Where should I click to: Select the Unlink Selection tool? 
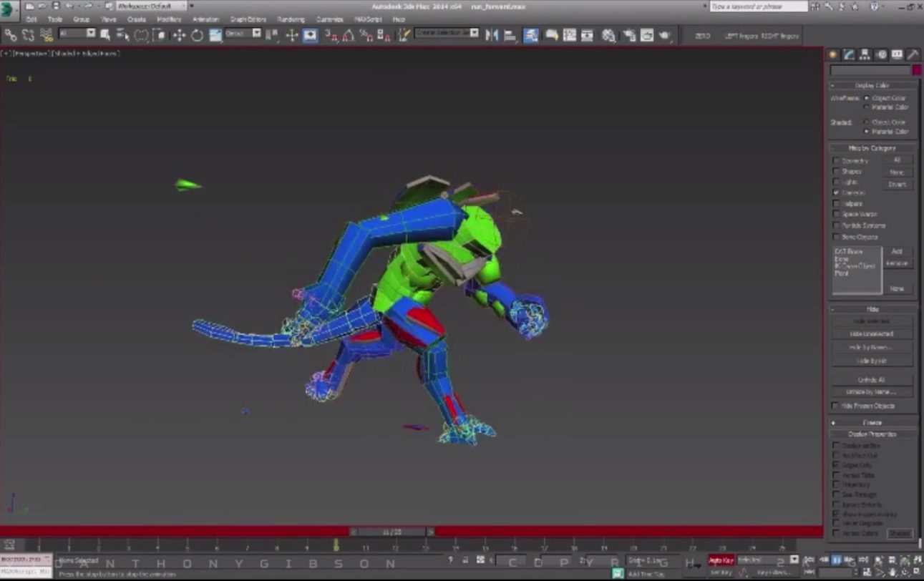point(28,34)
